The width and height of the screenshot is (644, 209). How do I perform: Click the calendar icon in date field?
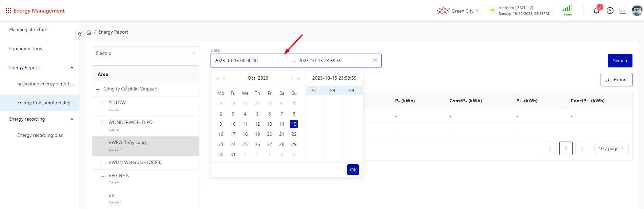(x=375, y=61)
